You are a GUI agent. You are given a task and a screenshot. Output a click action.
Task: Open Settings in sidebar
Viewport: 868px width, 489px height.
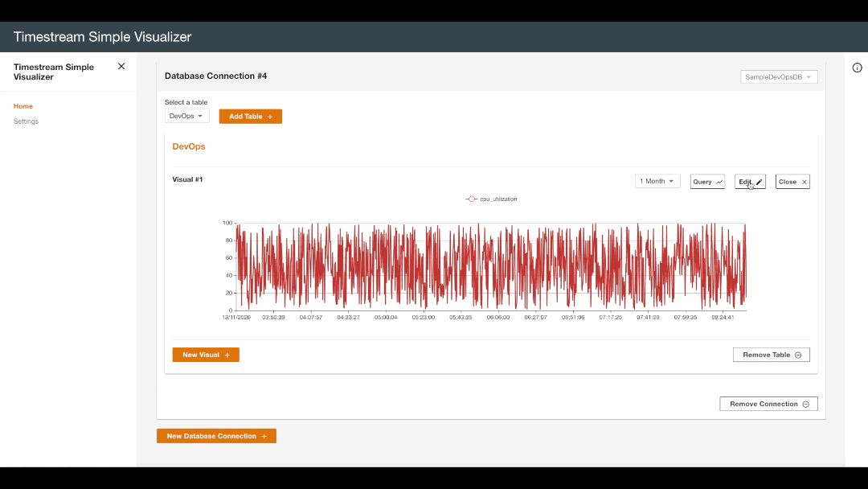click(x=26, y=121)
